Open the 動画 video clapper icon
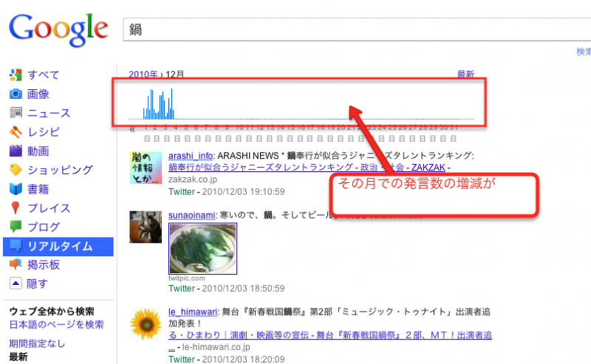Image resolution: width=591 pixels, height=364 pixels. coord(16,151)
